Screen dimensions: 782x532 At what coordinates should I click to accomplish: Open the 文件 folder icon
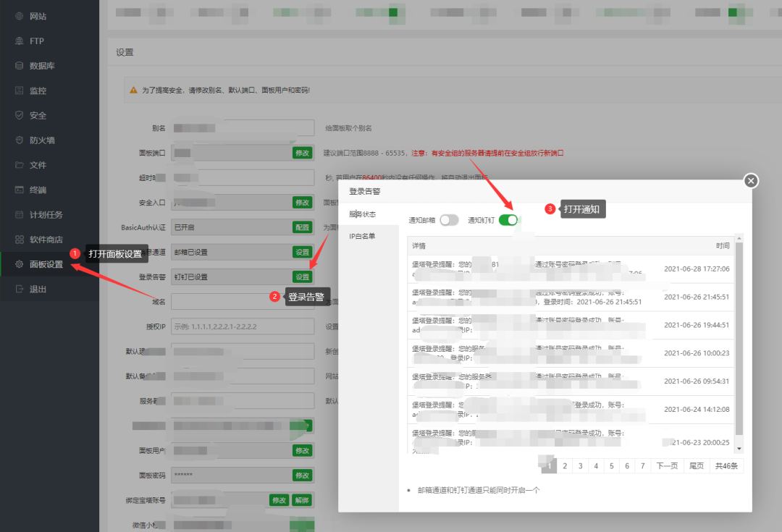19,165
